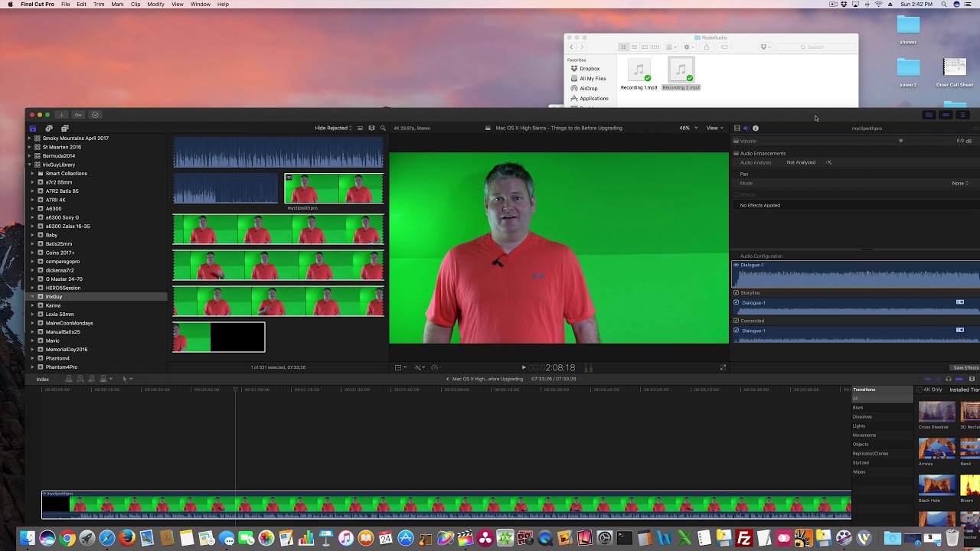Select Recording 1.mp3 in Finder window
Viewport: 980px width, 551px height.
pos(639,75)
